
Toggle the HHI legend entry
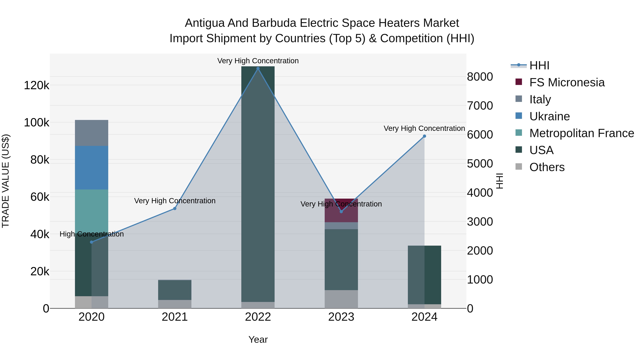pos(530,65)
